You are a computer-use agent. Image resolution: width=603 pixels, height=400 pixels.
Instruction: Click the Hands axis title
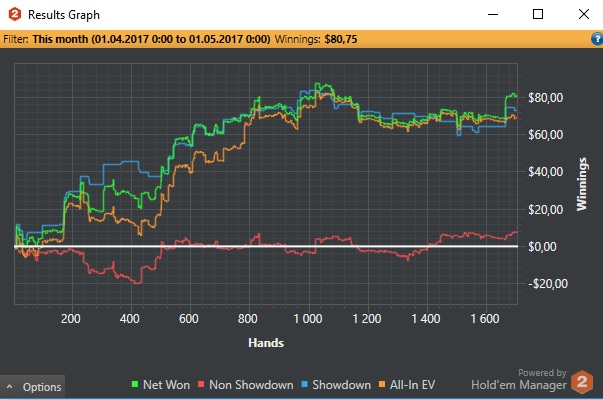tap(266, 343)
